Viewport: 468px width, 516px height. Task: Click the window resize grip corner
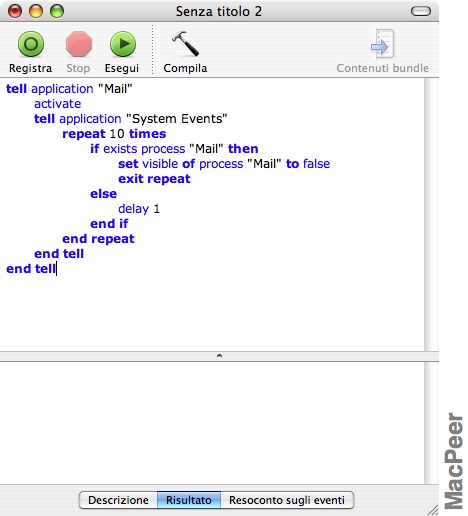point(433,510)
